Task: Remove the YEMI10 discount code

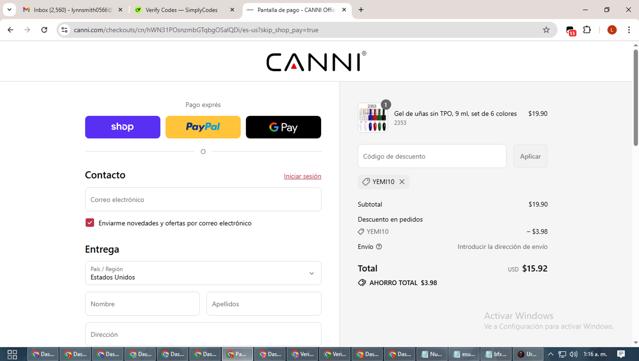Action: point(402,182)
